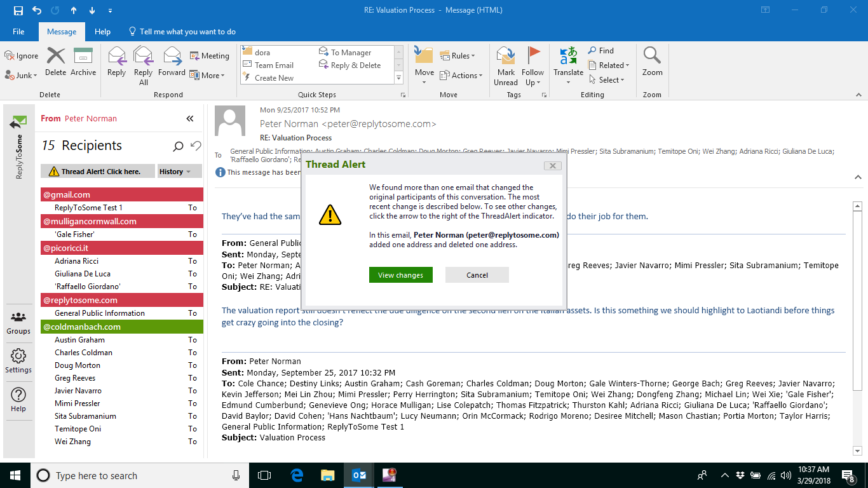Image resolution: width=868 pixels, height=488 pixels.
Task: Open the Related dropdown
Action: point(609,65)
